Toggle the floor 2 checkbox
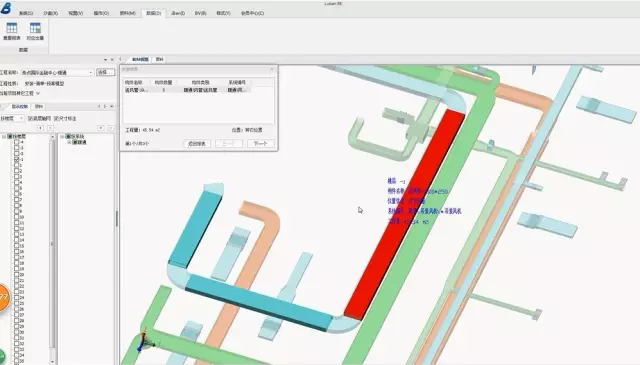This screenshot has height=365, width=640. 17,171
